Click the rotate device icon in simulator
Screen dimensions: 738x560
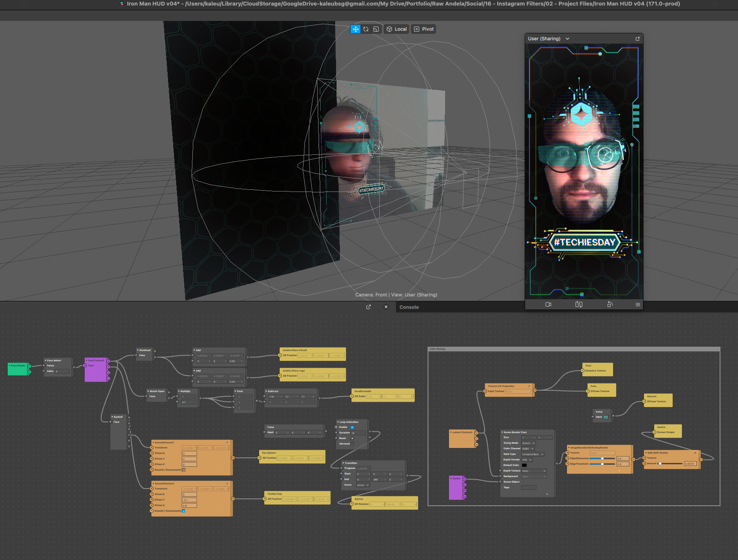coord(610,304)
